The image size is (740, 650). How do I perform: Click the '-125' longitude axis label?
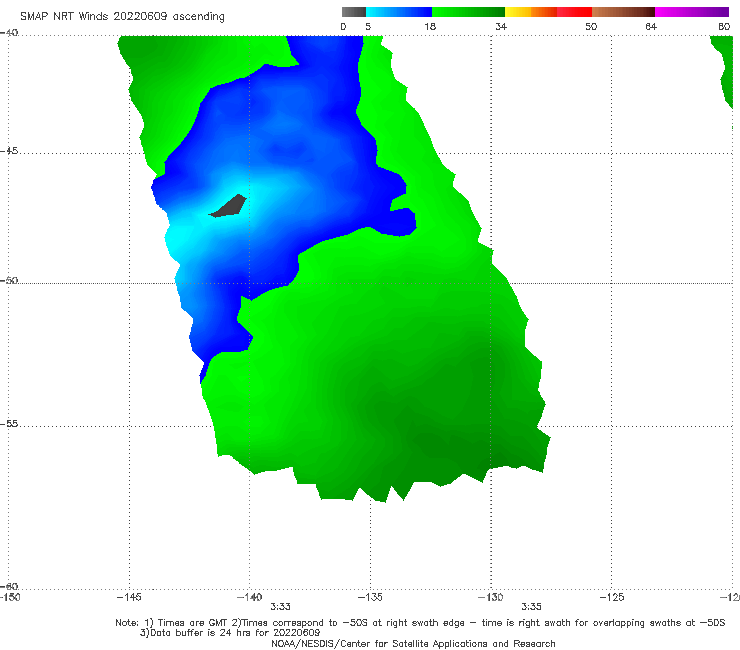click(x=612, y=597)
